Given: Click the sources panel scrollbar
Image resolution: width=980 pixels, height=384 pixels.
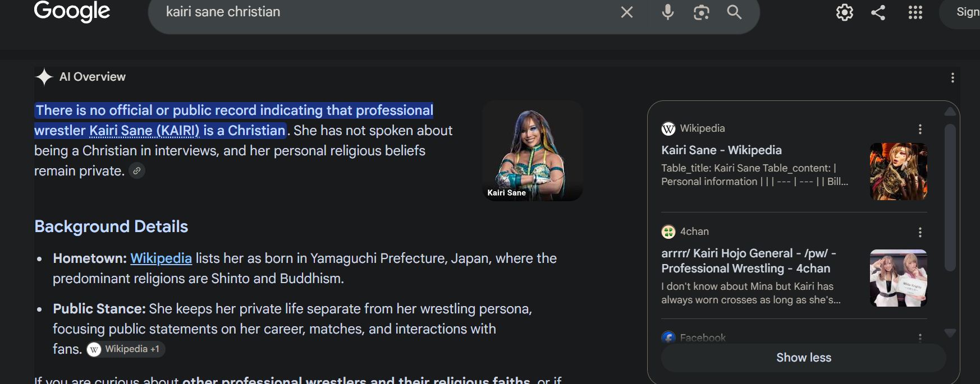Looking at the screenshot, I should pyautogui.click(x=950, y=198).
